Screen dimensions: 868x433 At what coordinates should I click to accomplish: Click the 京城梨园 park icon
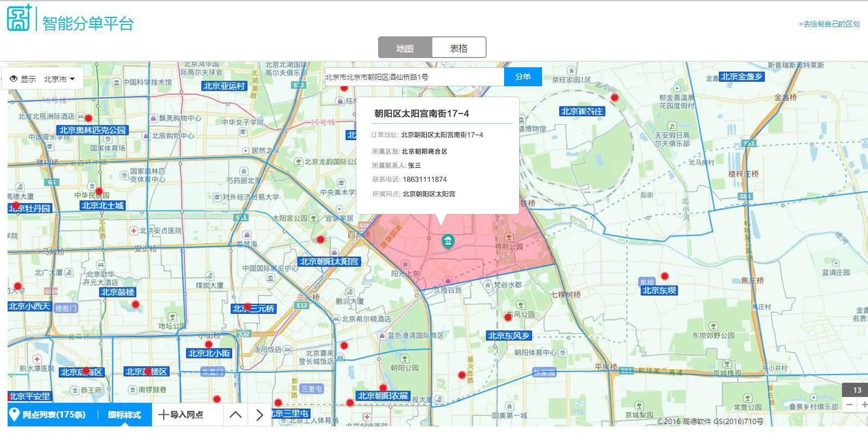point(639,405)
